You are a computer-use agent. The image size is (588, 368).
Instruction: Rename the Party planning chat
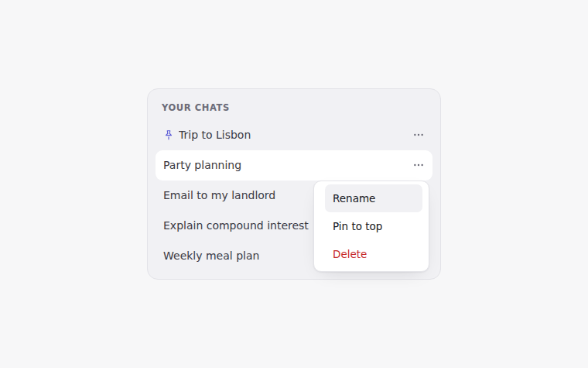click(374, 198)
